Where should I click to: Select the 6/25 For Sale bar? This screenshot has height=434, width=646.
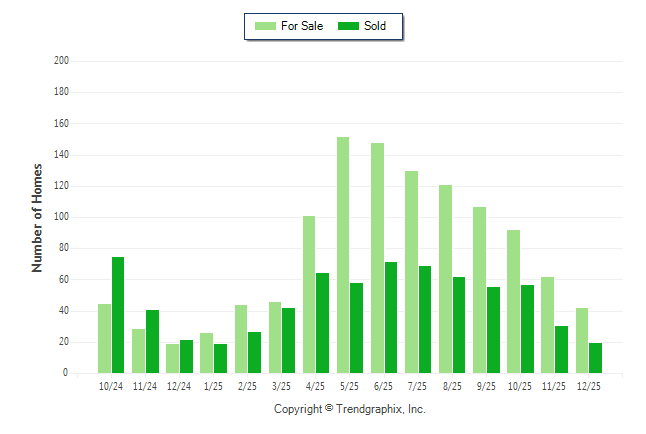[x=377, y=258]
